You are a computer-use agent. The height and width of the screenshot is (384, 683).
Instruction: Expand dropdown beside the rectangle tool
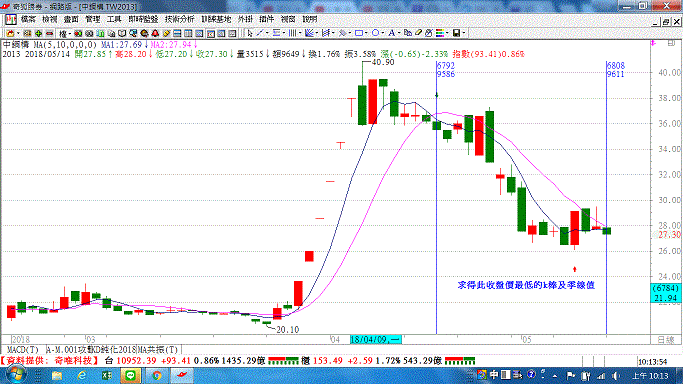coord(366,33)
